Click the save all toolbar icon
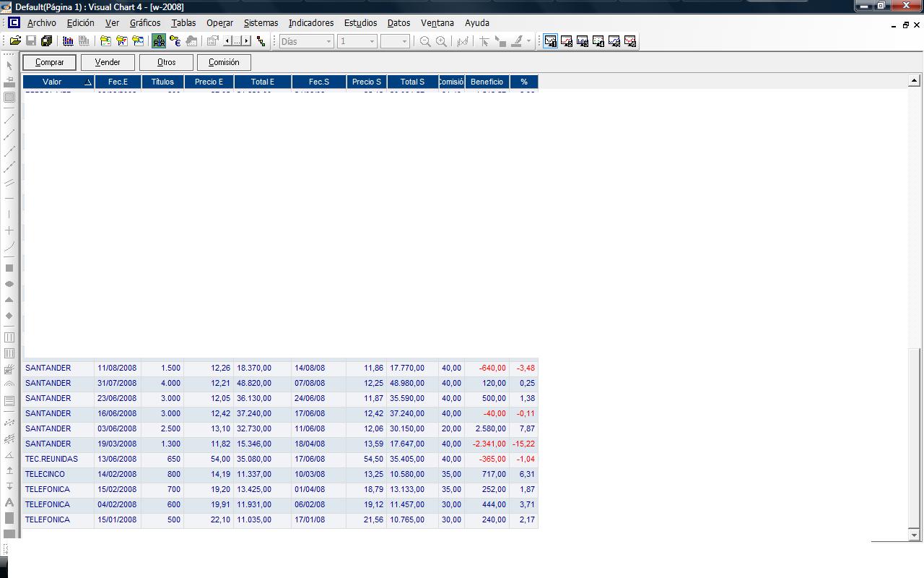Screen dimensions: 924x578 tap(47, 41)
